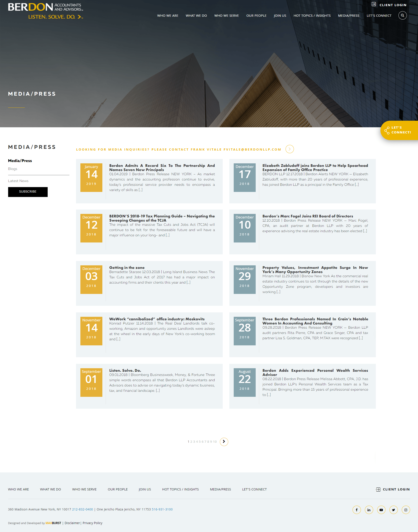Image resolution: width=418 pixels, height=532 pixels.
Task: Open Elizabeth Zabludoff joins Berdon article
Action: pyautogui.click(x=315, y=168)
